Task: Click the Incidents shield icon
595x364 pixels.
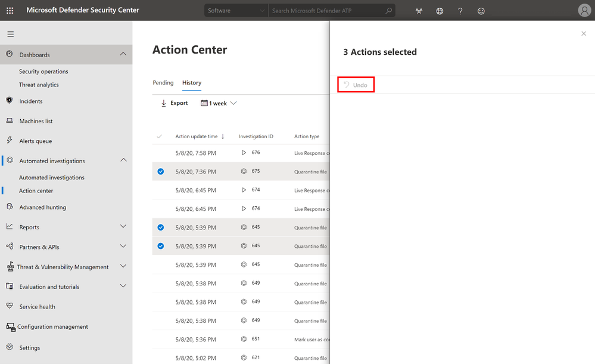Action: click(x=10, y=101)
